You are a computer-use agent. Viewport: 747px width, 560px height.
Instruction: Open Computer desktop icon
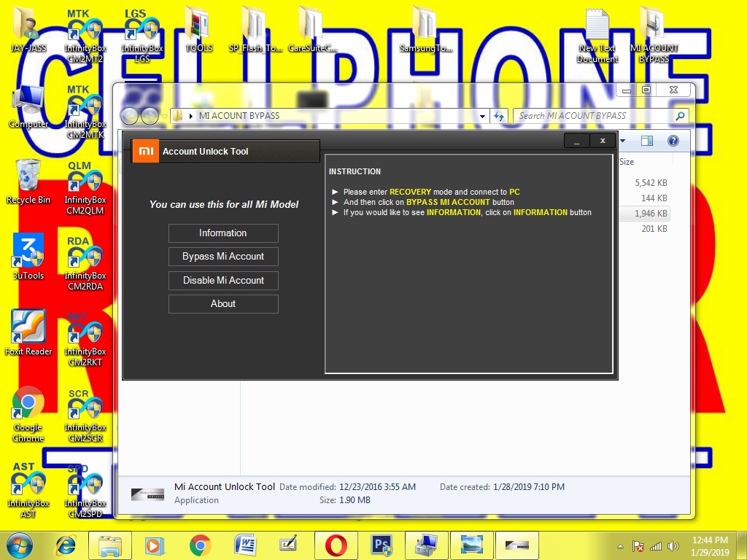pyautogui.click(x=28, y=106)
